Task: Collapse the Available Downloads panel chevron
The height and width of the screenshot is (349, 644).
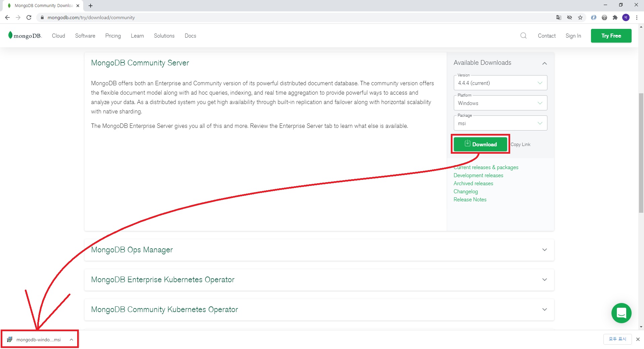Action: click(544, 63)
